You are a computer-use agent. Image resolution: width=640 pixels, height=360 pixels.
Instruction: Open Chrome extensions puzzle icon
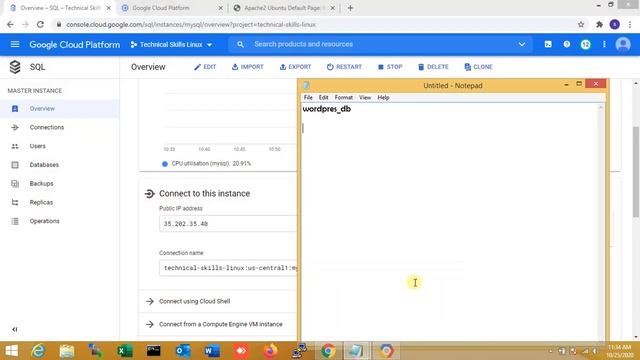coord(599,24)
